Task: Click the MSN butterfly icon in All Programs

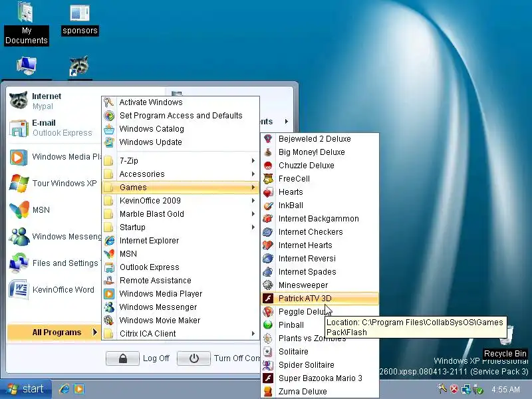Action: pos(109,254)
